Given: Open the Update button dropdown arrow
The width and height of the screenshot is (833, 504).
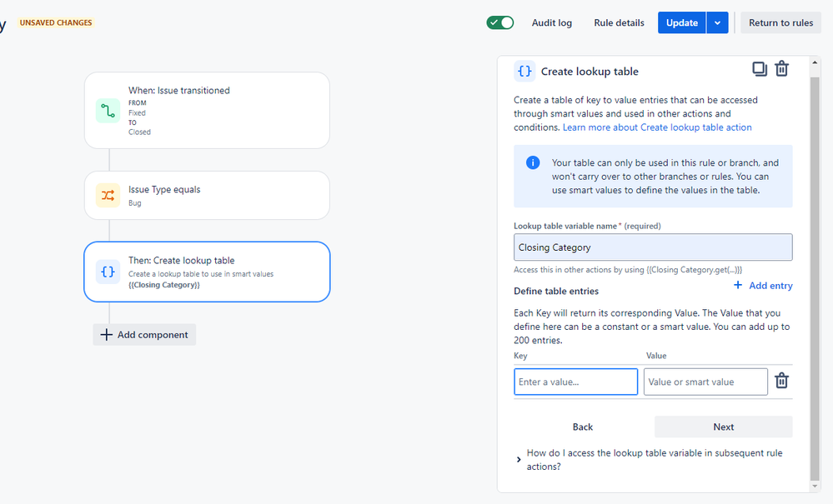Looking at the screenshot, I should (717, 22).
